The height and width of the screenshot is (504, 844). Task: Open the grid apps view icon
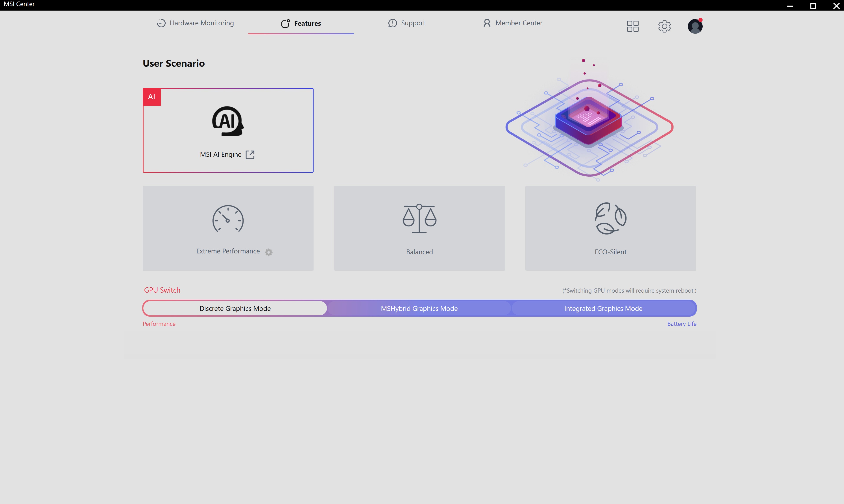point(632,26)
